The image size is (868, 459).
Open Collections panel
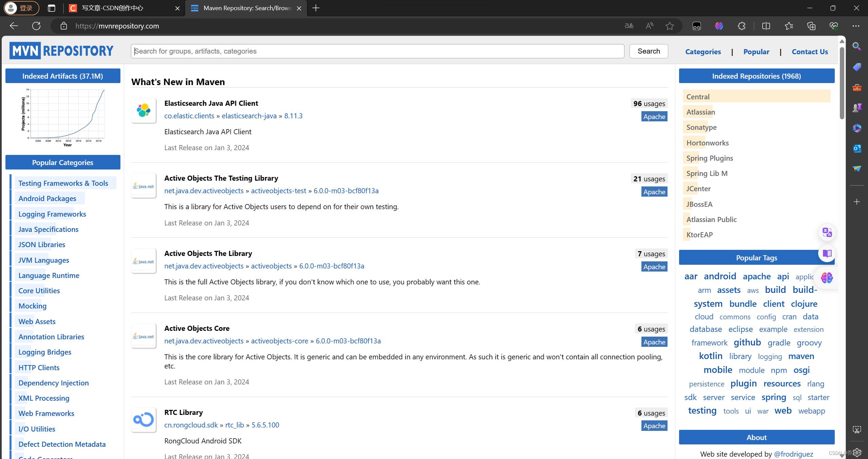pyautogui.click(x=811, y=26)
